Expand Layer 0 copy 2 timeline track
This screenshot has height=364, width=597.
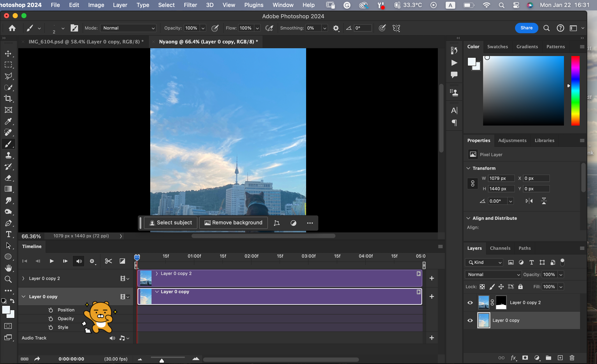(23, 278)
